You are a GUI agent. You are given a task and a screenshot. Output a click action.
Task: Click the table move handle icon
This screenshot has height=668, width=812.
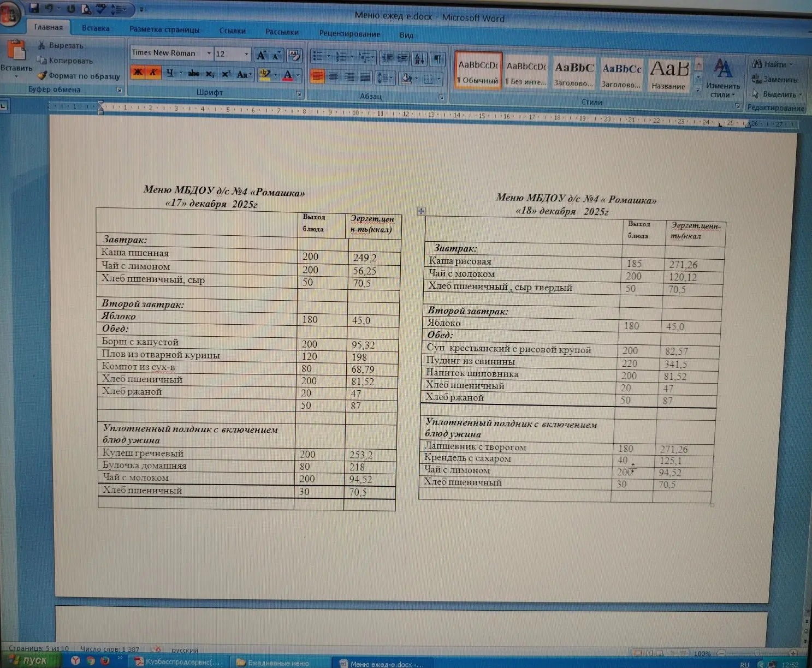[x=421, y=211]
